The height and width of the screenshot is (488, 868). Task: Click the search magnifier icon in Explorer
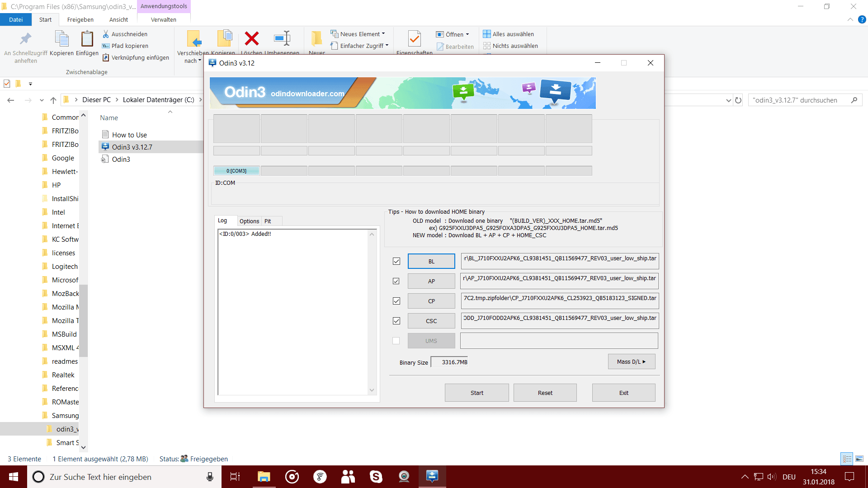pos(854,100)
